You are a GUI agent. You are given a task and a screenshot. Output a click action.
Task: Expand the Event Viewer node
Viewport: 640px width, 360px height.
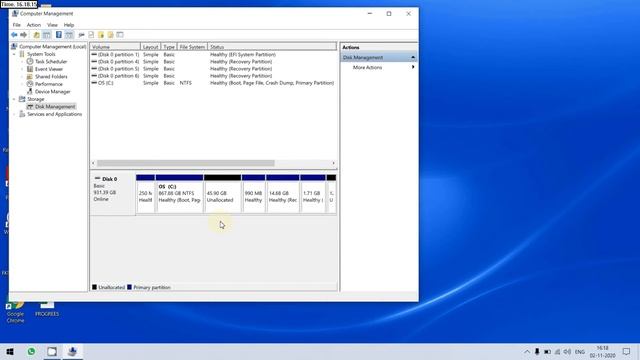(22, 69)
